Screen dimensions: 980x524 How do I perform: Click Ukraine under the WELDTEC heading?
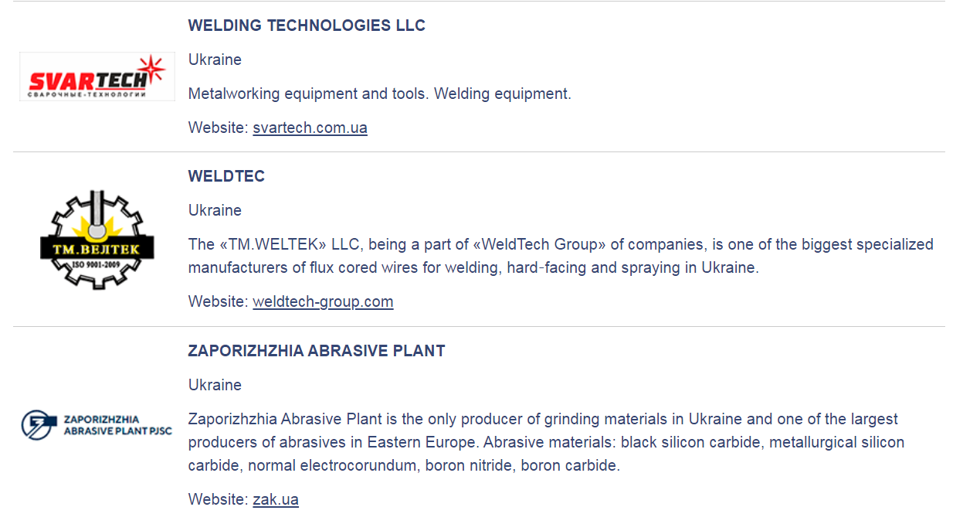215,210
